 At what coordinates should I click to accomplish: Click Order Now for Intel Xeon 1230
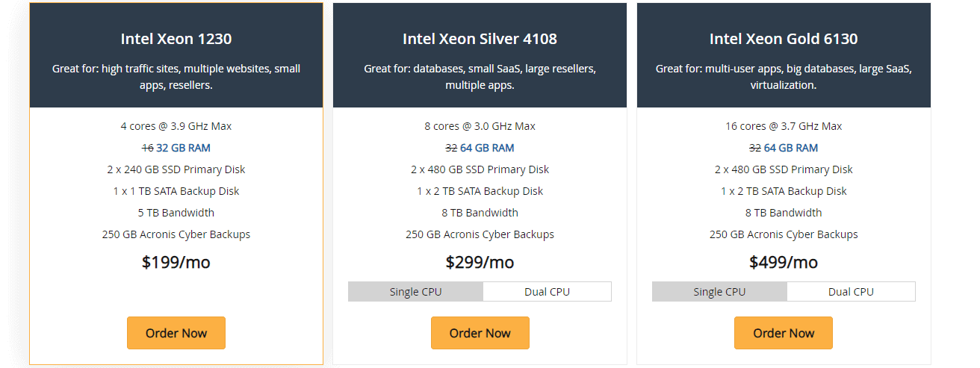[176, 333]
